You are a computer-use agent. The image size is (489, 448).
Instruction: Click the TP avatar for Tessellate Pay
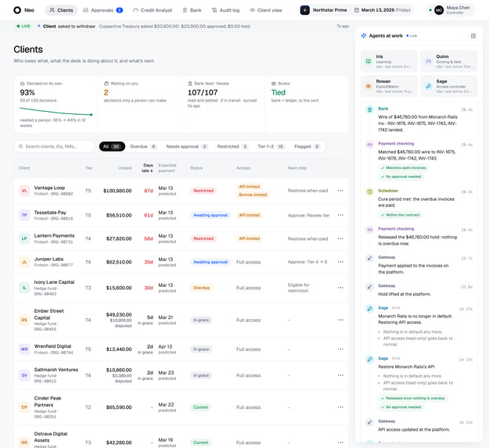click(24, 215)
